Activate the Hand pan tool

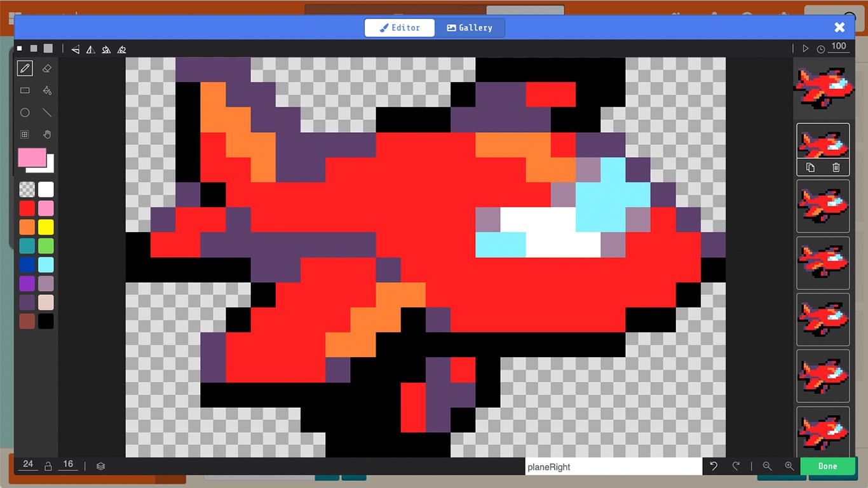tap(46, 134)
